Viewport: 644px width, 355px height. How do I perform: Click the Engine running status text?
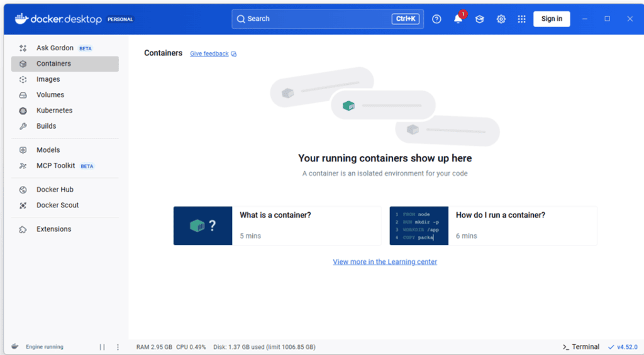[x=45, y=347]
